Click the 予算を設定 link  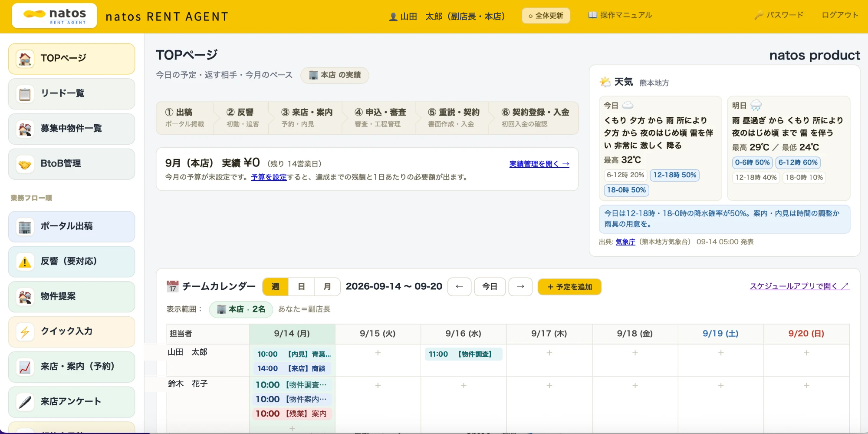[269, 177]
